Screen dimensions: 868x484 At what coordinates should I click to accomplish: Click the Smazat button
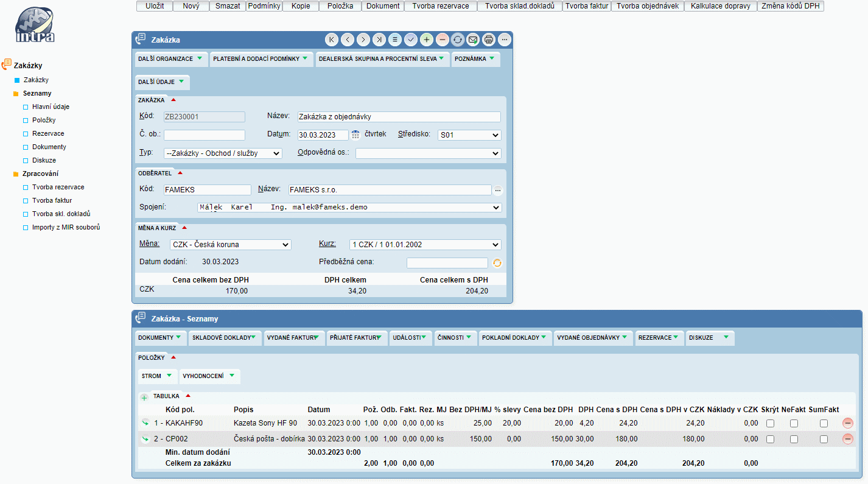coord(228,6)
